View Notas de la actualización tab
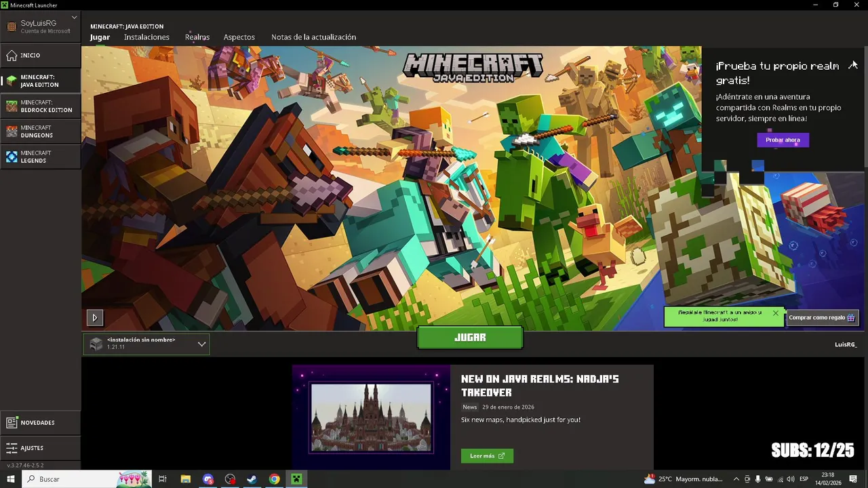This screenshot has height=488, width=868. [x=313, y=37]
